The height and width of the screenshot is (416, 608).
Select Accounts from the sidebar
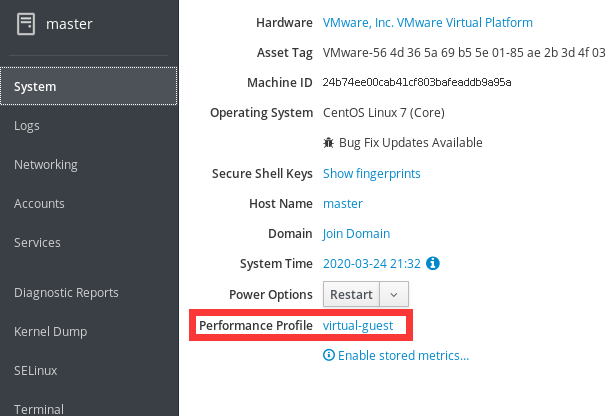pos(39,204)
